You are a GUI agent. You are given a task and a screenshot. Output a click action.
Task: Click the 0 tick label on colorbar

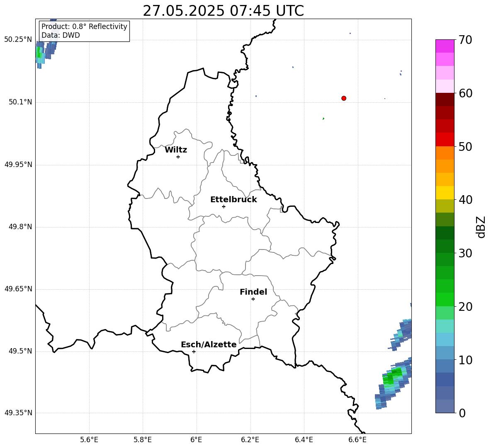[x=462, y=413]
